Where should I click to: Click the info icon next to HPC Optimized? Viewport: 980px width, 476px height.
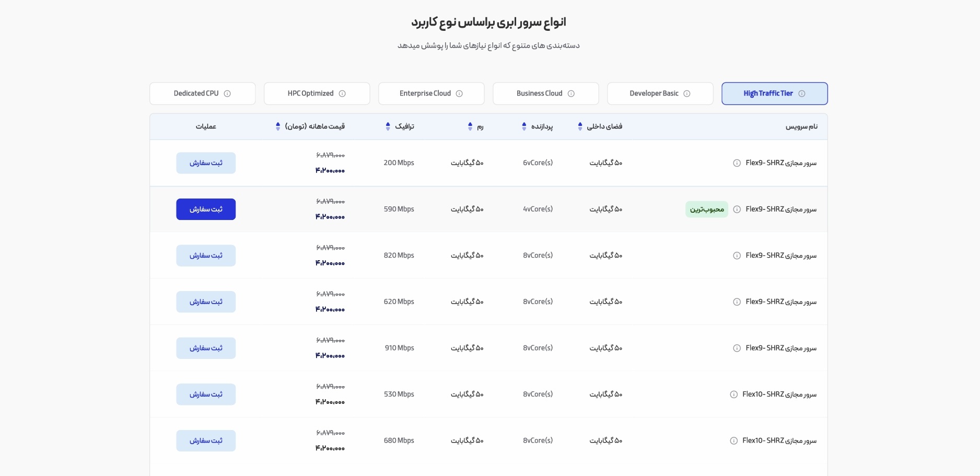pos(342,94)
